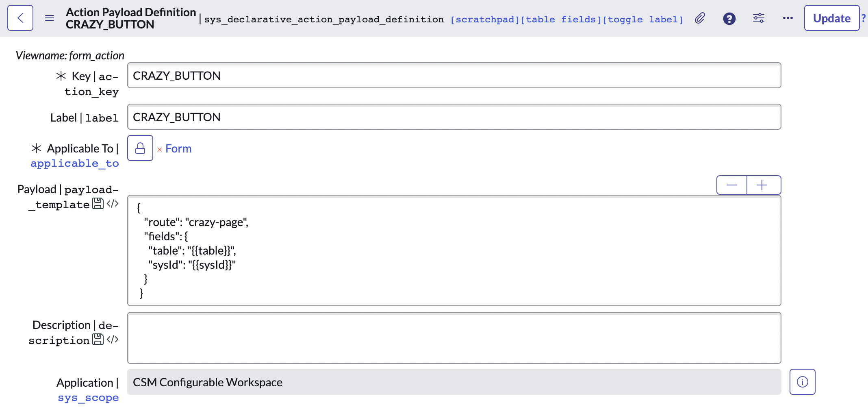Show Application record info icon

coord(802,382)
